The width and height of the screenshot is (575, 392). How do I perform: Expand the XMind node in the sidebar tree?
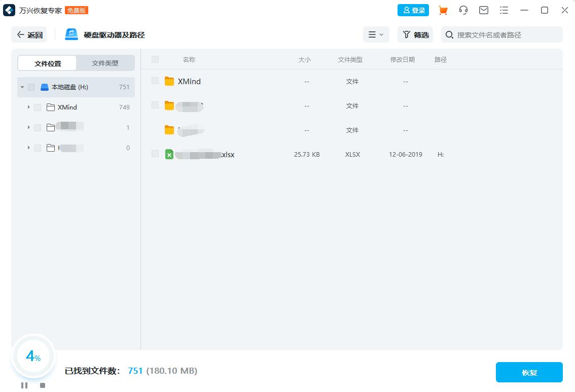click(29, 107)
